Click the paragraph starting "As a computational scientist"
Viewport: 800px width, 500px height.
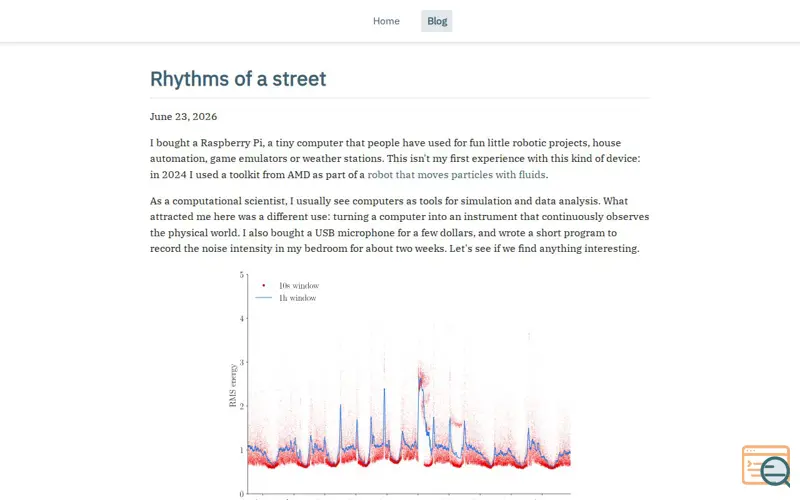point(399,224)
